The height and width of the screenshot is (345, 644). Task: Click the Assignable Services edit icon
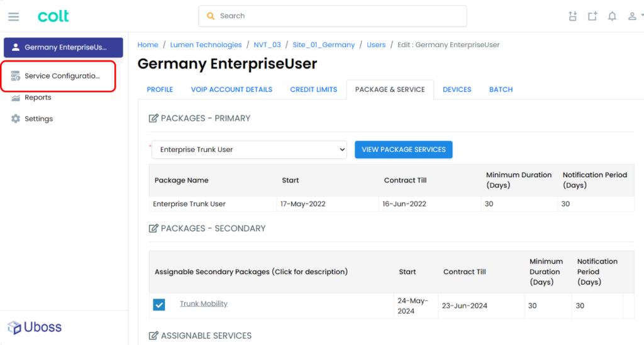click(x=153, y=336)
